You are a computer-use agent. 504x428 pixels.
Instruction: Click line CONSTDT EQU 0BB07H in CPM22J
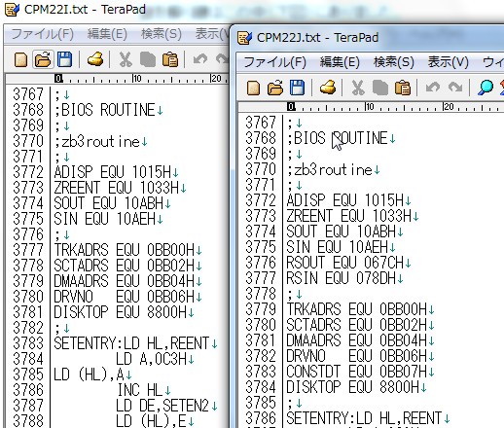pos(357,372)
